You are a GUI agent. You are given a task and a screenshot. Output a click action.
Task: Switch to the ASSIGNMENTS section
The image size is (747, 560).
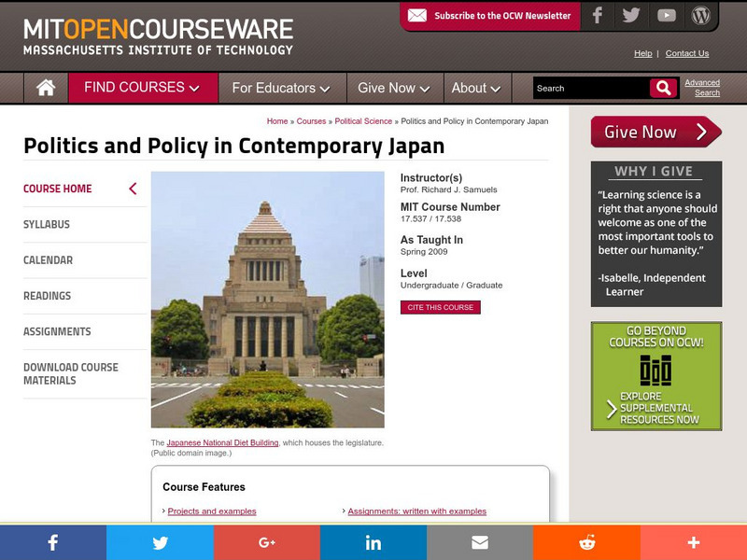pyautogui.click(x=56, y=331)
